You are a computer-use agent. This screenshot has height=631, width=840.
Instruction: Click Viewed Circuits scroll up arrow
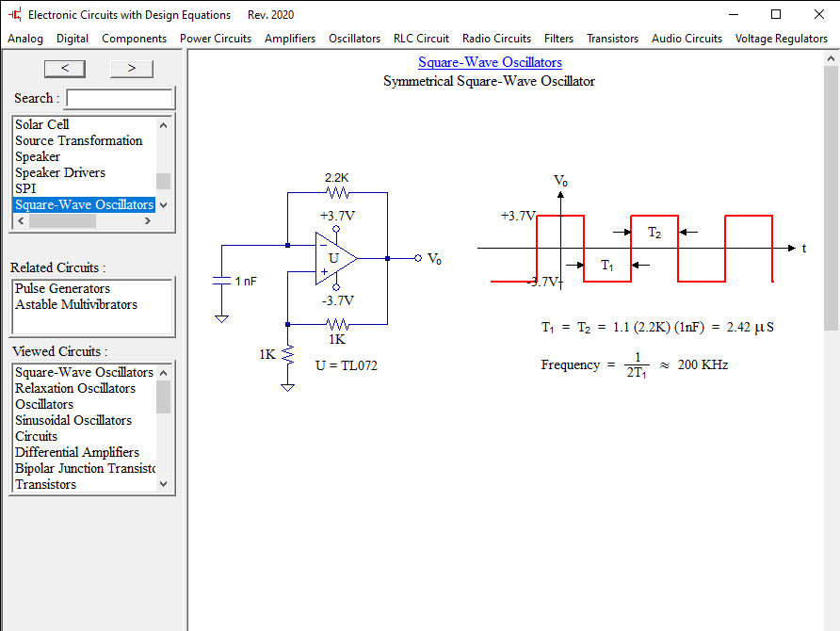[x=164, y=372]
